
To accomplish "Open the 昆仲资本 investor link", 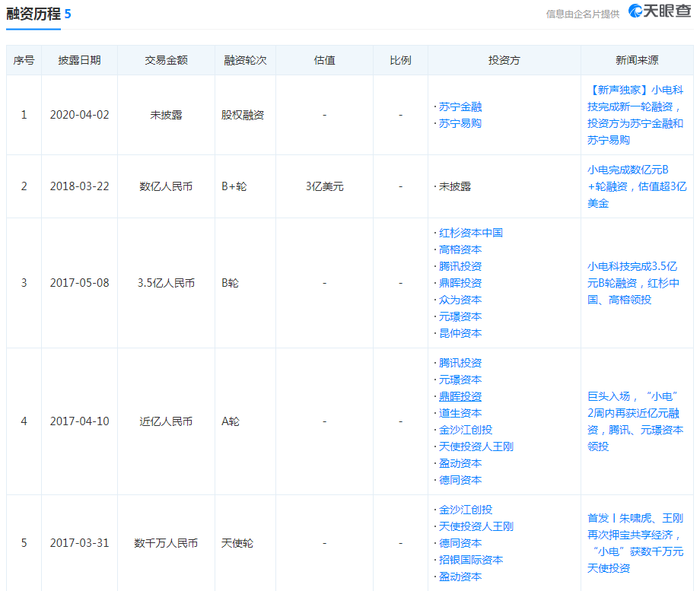I will point(460,333).
